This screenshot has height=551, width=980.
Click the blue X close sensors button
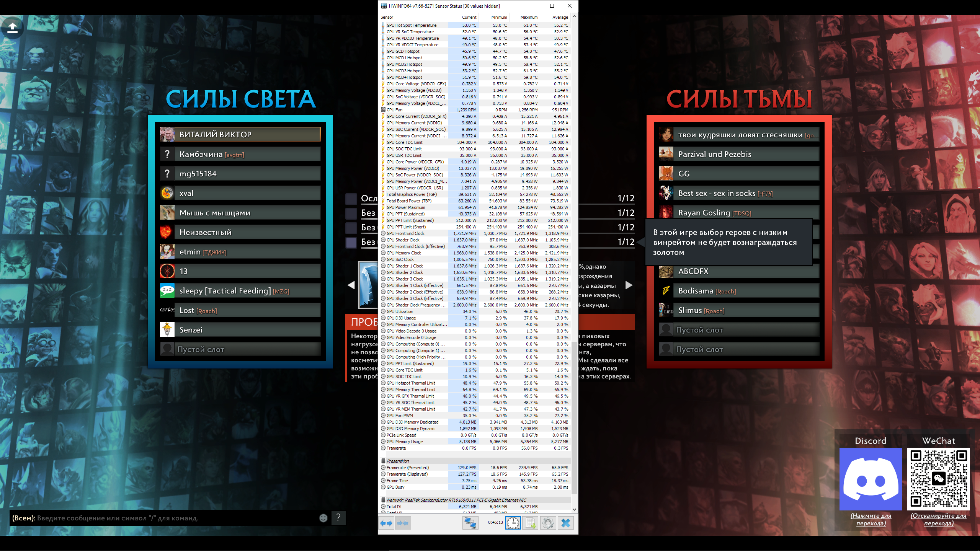(565, 523)
